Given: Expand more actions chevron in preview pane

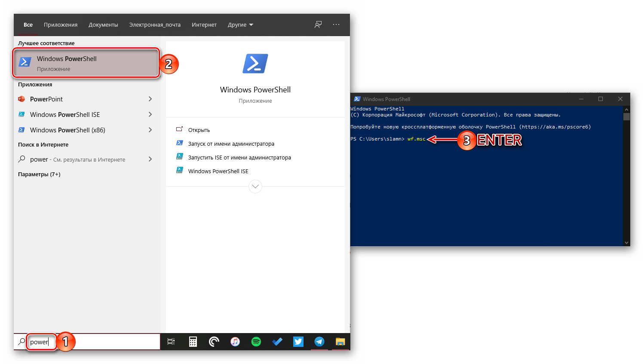Looking at the screenshot, I should click(255, 187).
